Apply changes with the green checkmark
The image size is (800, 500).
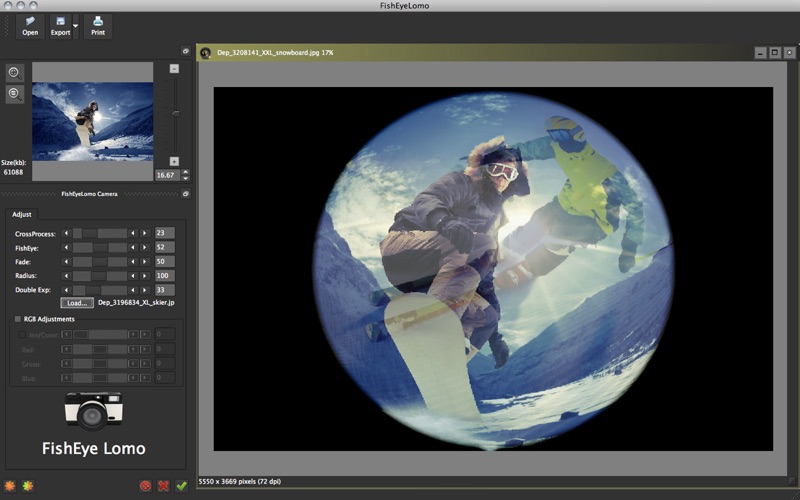(181, 486)
